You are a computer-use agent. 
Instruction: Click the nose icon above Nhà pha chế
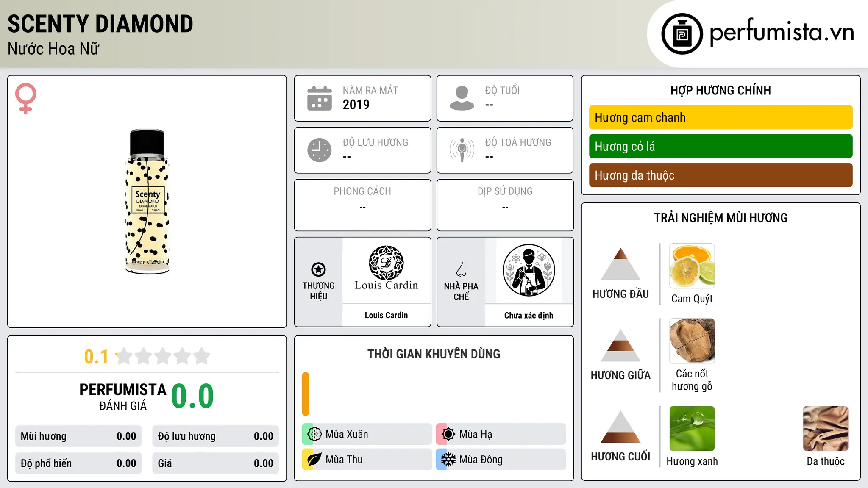click(x=461, y=269)
